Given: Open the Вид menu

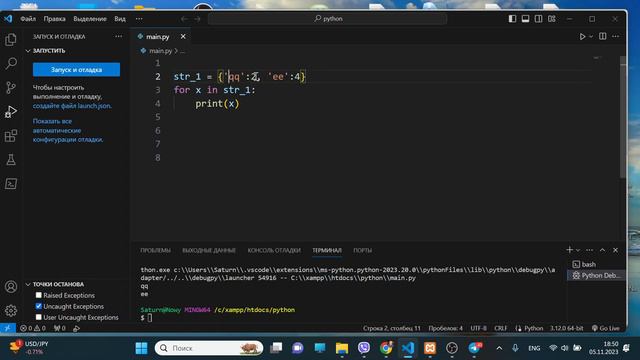Looking at the screenshot, I should pos(120,19).
